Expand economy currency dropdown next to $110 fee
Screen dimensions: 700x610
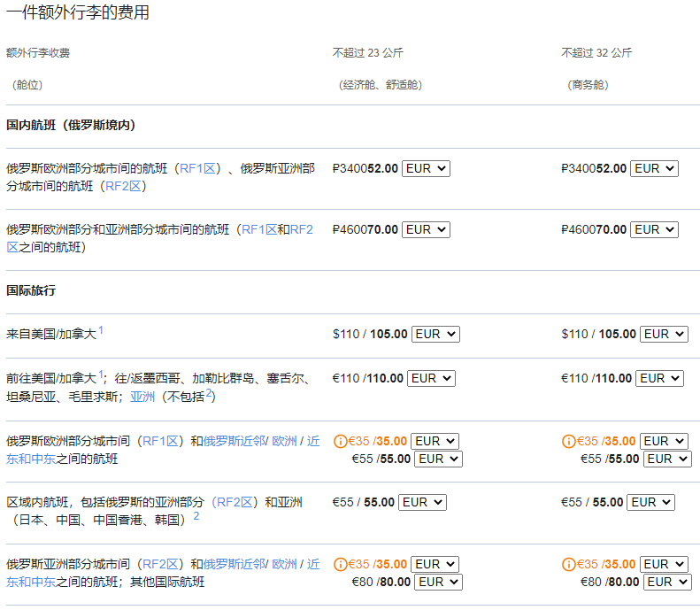point(436,334)
